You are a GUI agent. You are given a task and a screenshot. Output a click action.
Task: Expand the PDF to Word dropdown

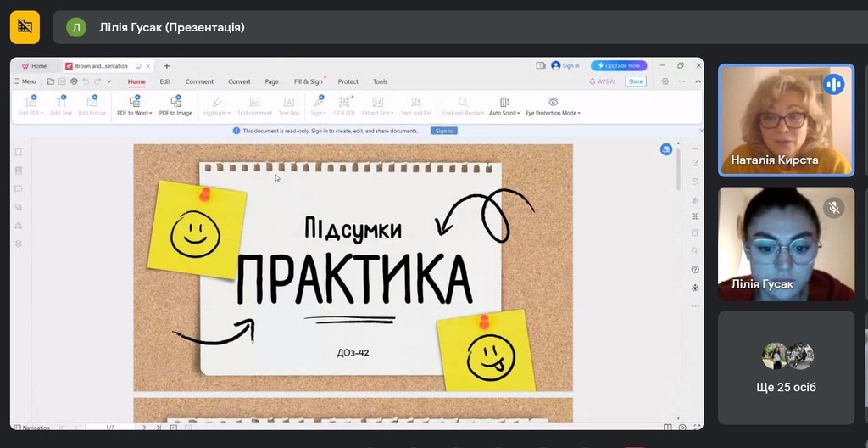coord(151,113)
